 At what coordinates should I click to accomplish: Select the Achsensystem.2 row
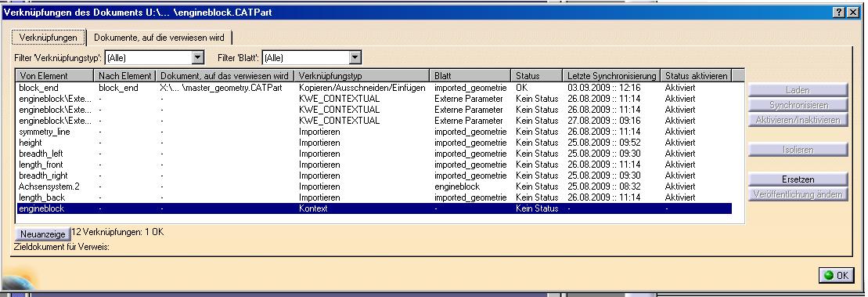pos(373,187)
